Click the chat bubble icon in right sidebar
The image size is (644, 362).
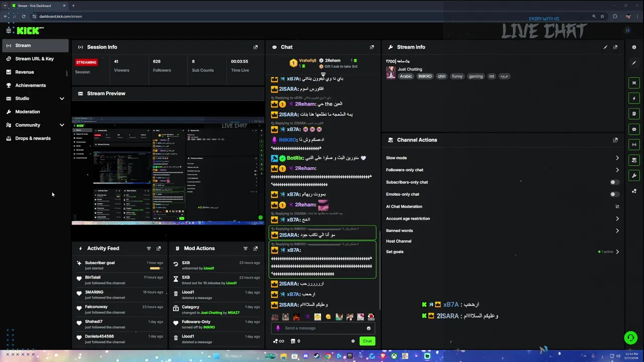tap(634, 129)
